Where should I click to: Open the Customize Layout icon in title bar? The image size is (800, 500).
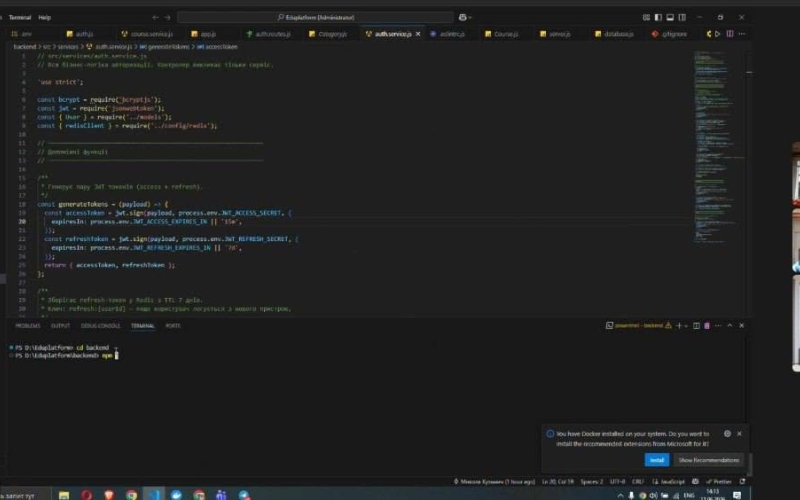pos(646,17)
